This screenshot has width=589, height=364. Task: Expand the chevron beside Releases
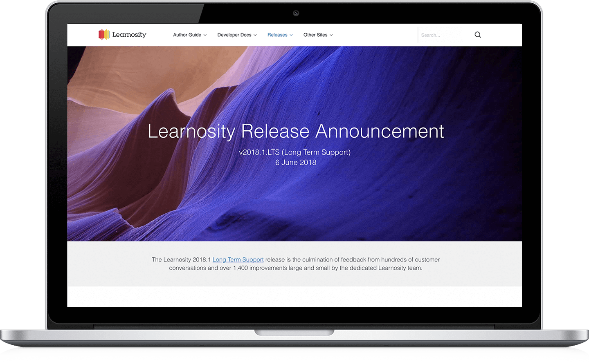[291, 35]
